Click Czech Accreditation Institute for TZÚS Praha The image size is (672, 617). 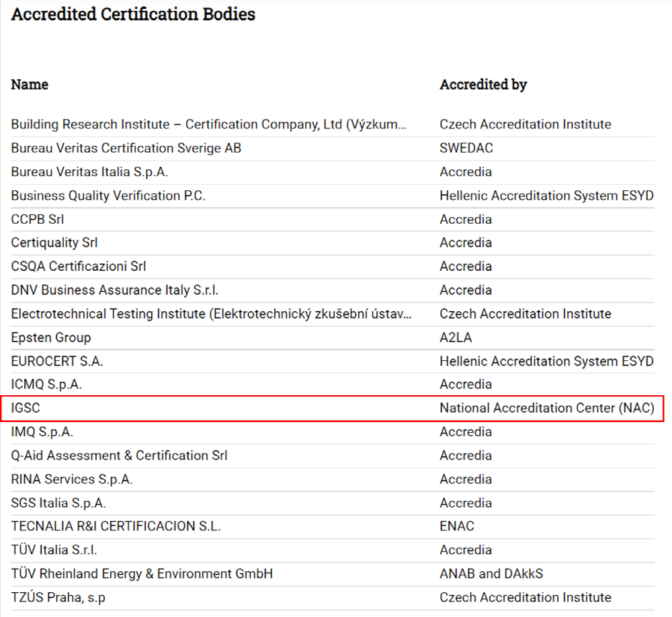pyautogui.click(x=526, y=598)
